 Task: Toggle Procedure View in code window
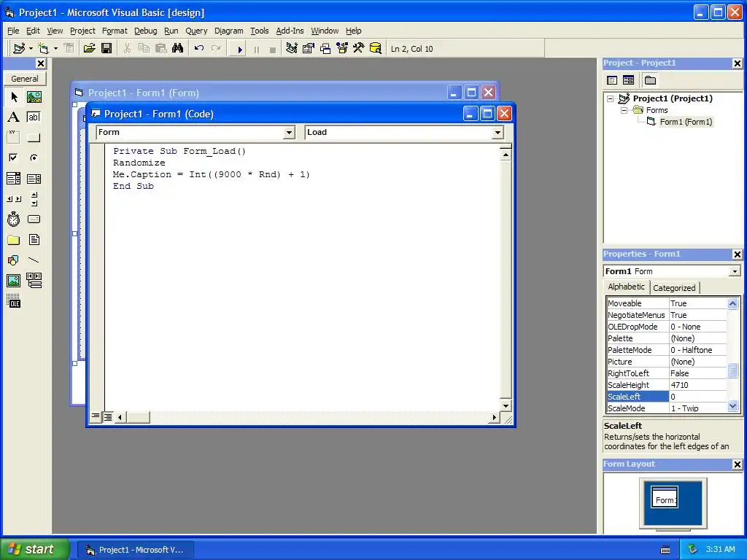tap(96, 417)
